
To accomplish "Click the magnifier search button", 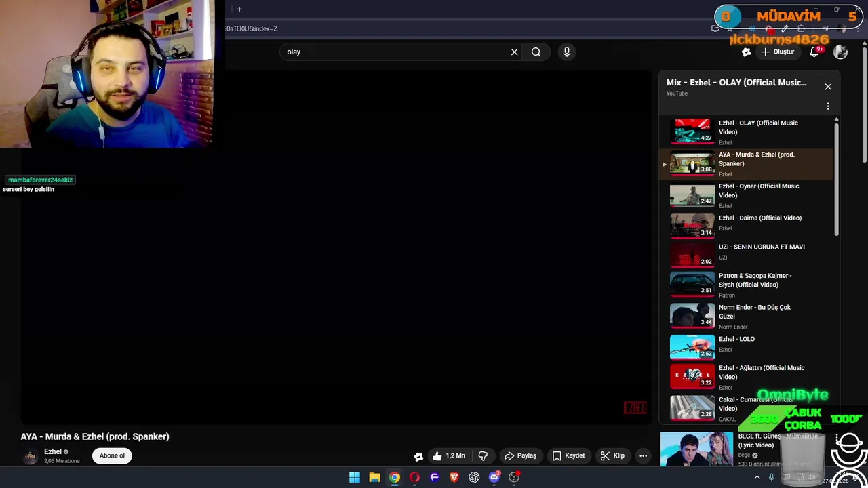I will tap(536, 52).
